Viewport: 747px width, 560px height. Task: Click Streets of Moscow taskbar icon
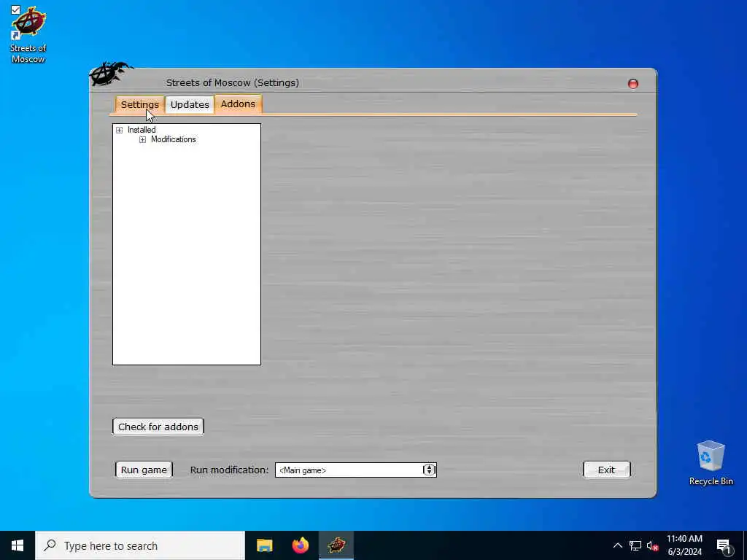click(336, 545)
